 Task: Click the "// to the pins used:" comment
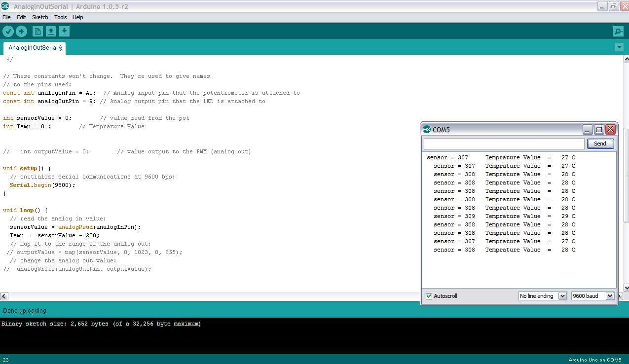[37, 84]
